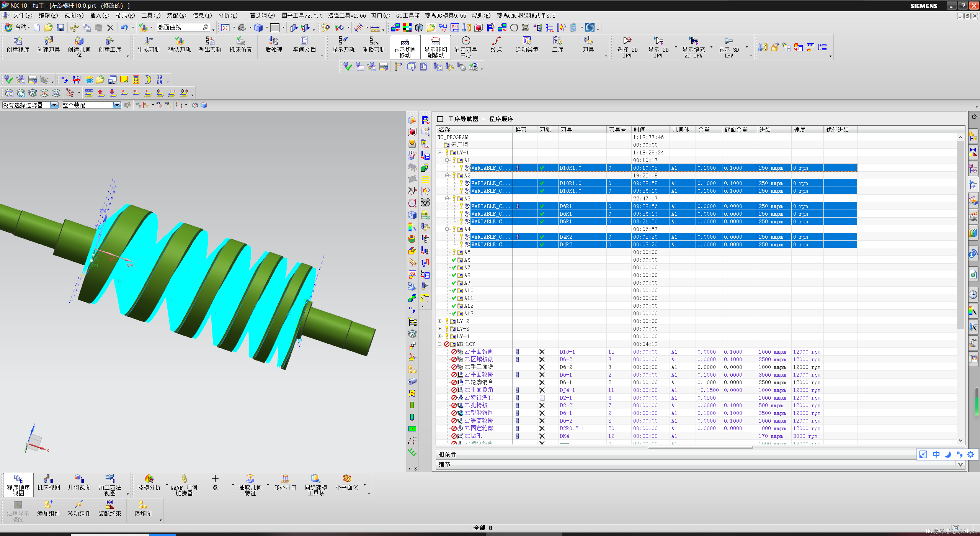Expand the LY-2 program group

440,321
